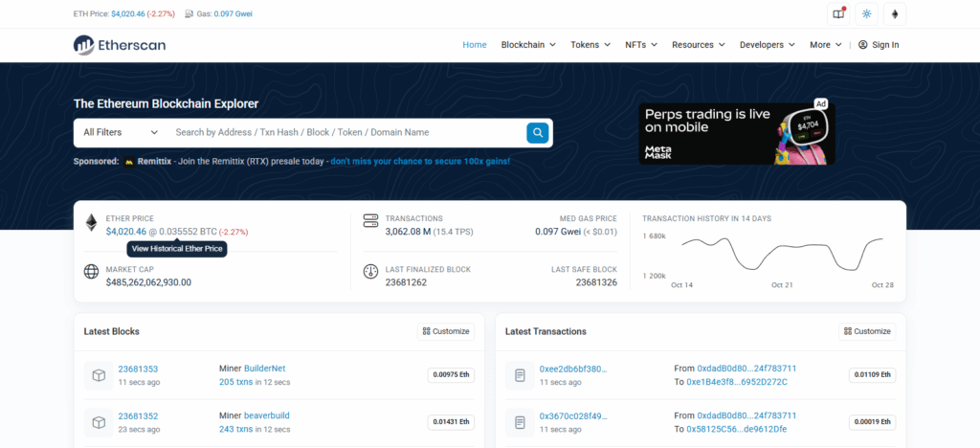Click the document icon beside transaction 0xee2db6bf380
The height and width of the screenshot is (448, 980).
(x=519, y=374)
